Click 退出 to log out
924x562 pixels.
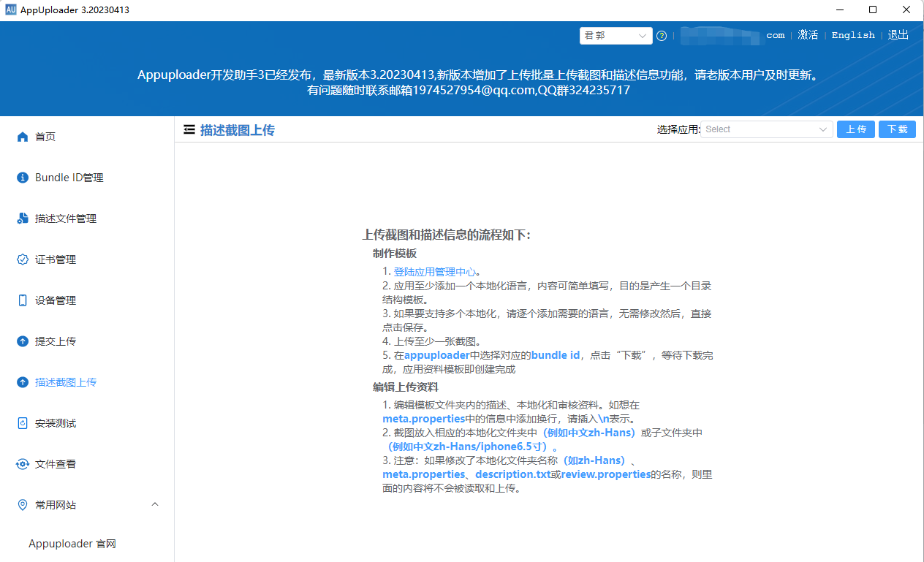tap(898, 35)
